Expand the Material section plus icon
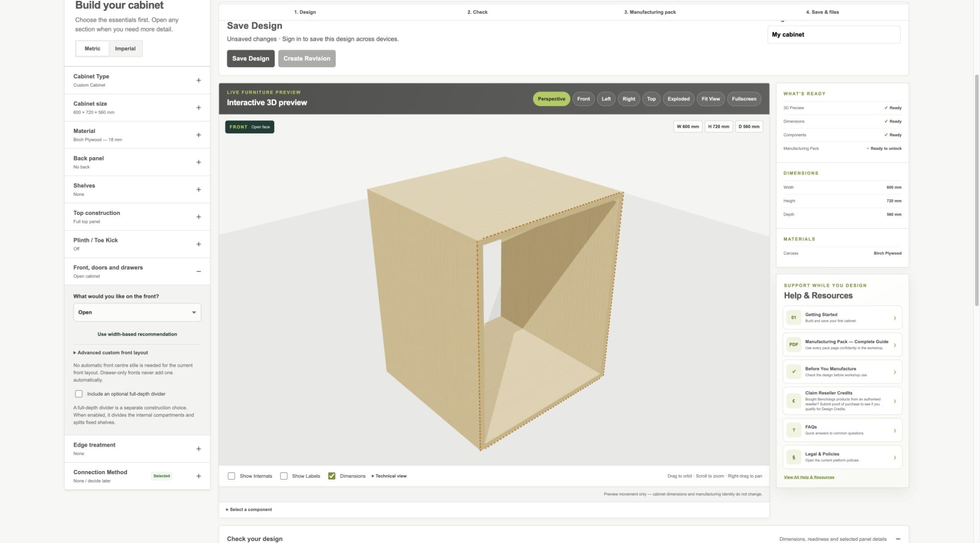Screen dimensions: 980x543 [198, 135]
